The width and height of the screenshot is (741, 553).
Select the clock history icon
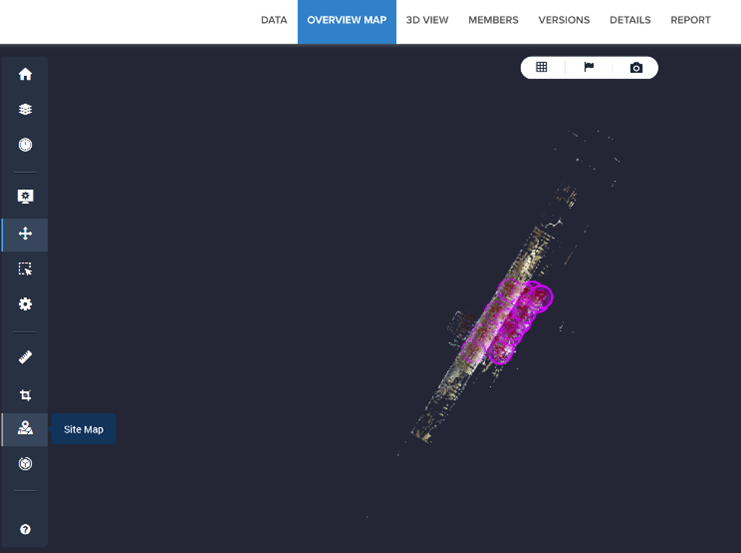point(25,145)
